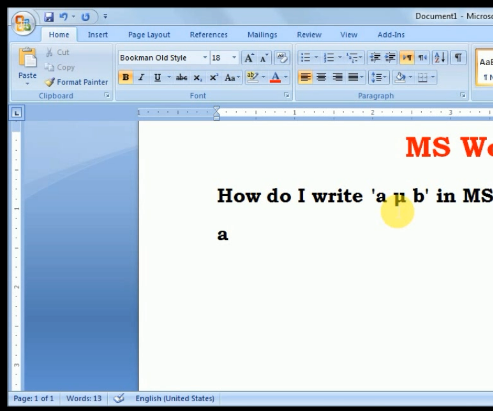
Task: Activate the Format Painter
Action: coord(77,82)
